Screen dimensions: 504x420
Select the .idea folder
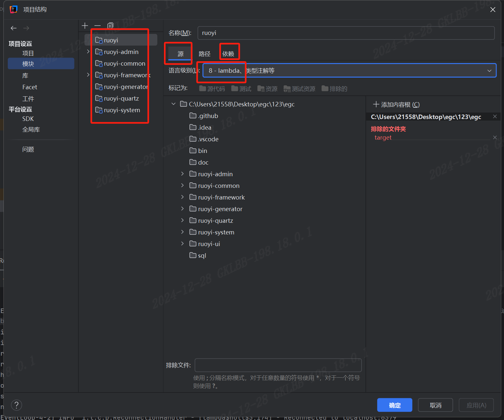tap(200, 127)
